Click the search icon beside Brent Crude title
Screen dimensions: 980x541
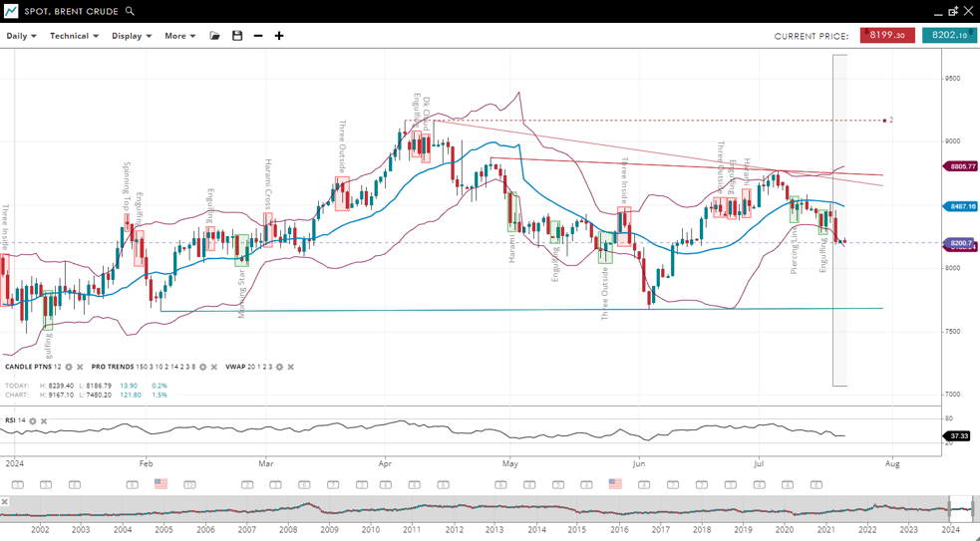tap(130, 11)
